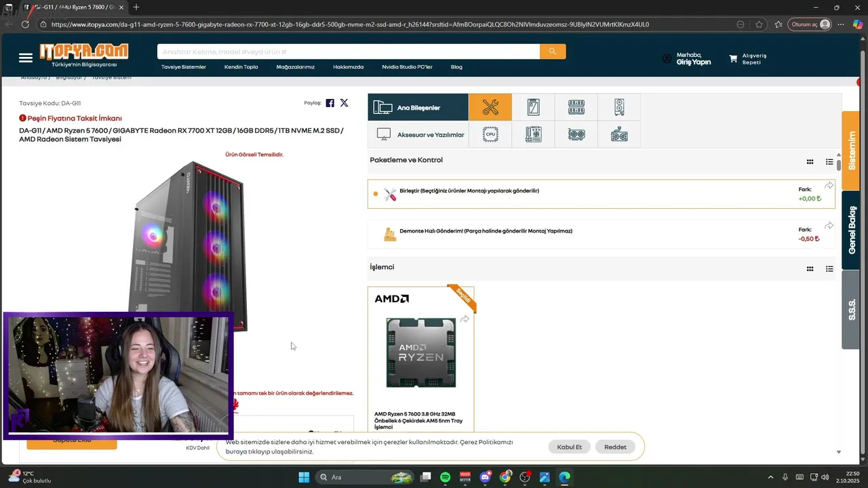The image size is (868, 488).
Task: Switch Paketleme ve Kontrol to grid view
Action: 810,162
